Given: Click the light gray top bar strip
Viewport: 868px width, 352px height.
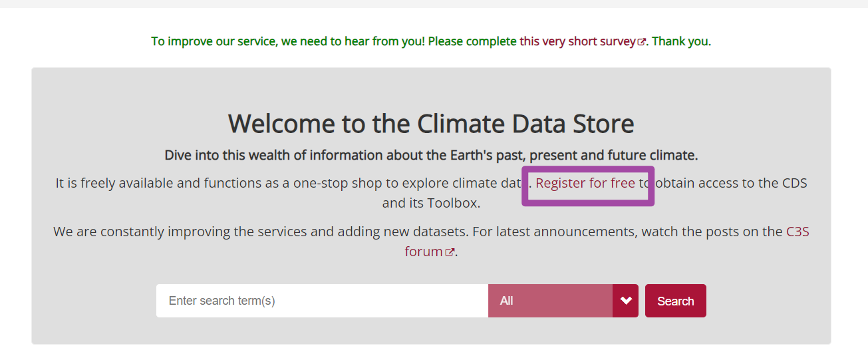Looking at the screenshot, I should click(x=434, y=3).
